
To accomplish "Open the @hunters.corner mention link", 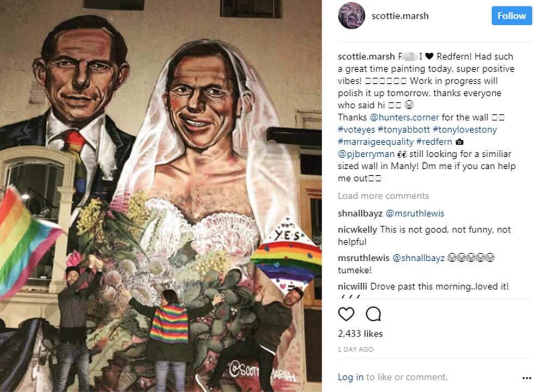I will pyautogui.click(x=404, y=118).
